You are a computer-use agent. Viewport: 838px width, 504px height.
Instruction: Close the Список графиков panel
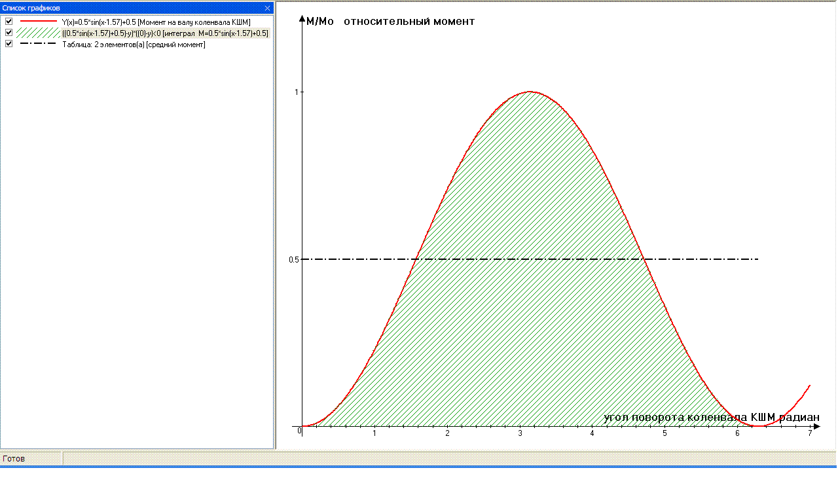(x=267, y=8)
